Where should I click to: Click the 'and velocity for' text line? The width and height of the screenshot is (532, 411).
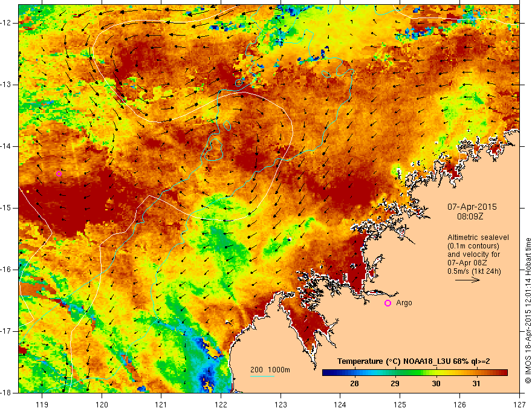click(473, 254)
